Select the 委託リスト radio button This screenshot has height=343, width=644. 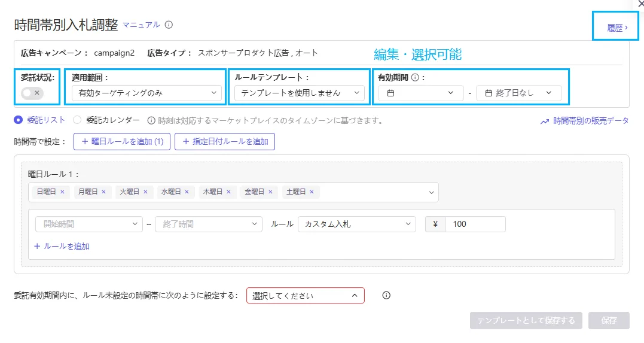coord(18,120)
